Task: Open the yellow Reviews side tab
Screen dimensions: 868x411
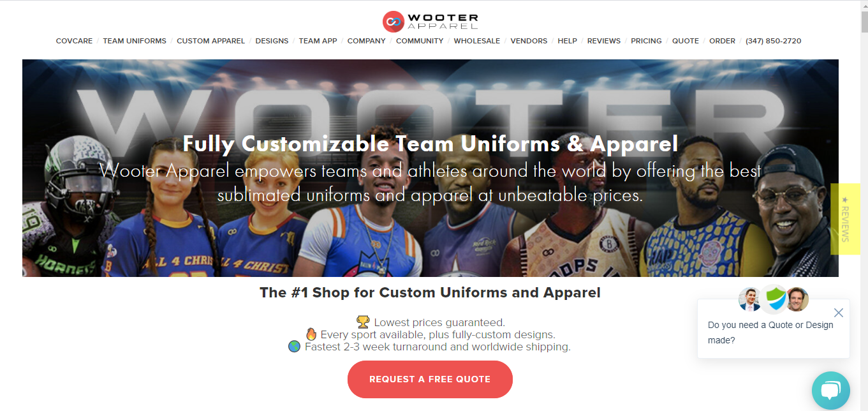Action: tap(845, 219)
